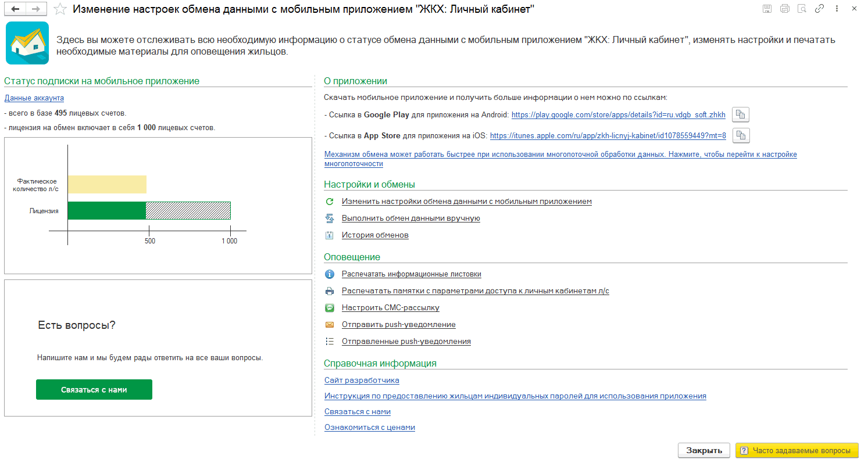Open История обменов link
Image resolution: width=868 pixels, height=463 pixels.
375,235
